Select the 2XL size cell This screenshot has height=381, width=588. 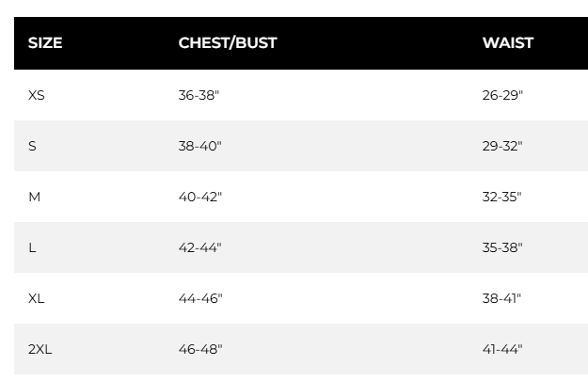click(x=40, y=349)
